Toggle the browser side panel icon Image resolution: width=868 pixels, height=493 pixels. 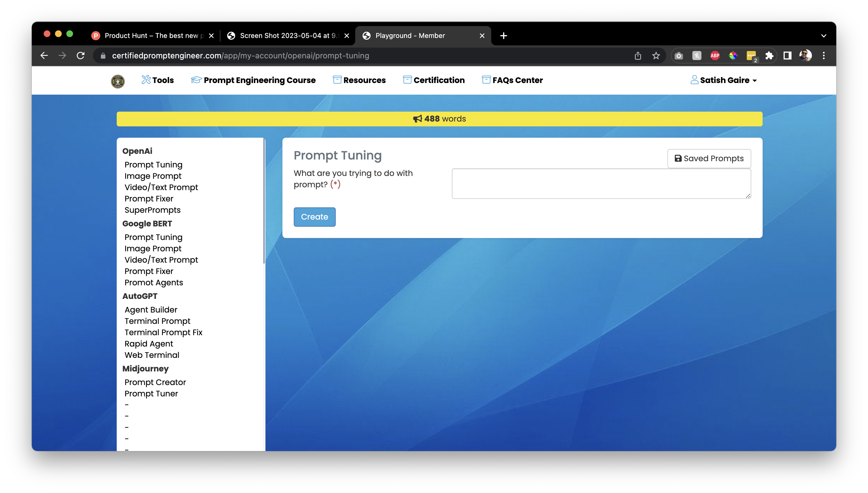coord(788,56)
